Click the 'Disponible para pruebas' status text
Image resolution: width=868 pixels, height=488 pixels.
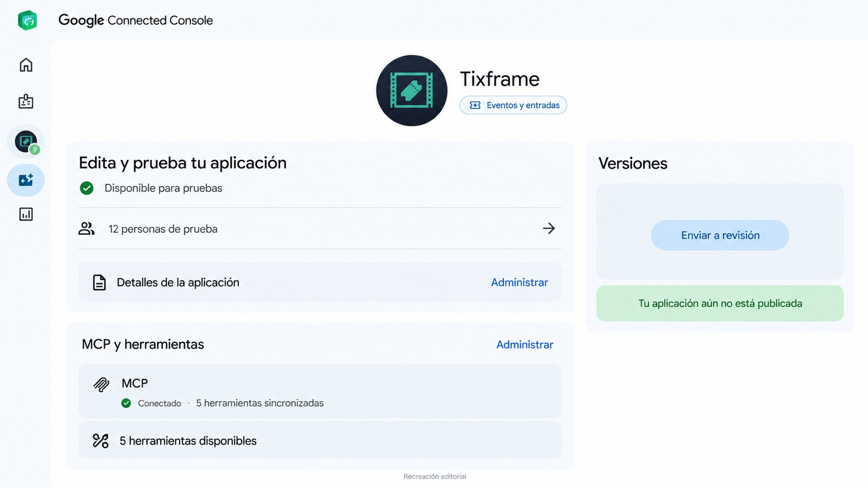[163, 188]
